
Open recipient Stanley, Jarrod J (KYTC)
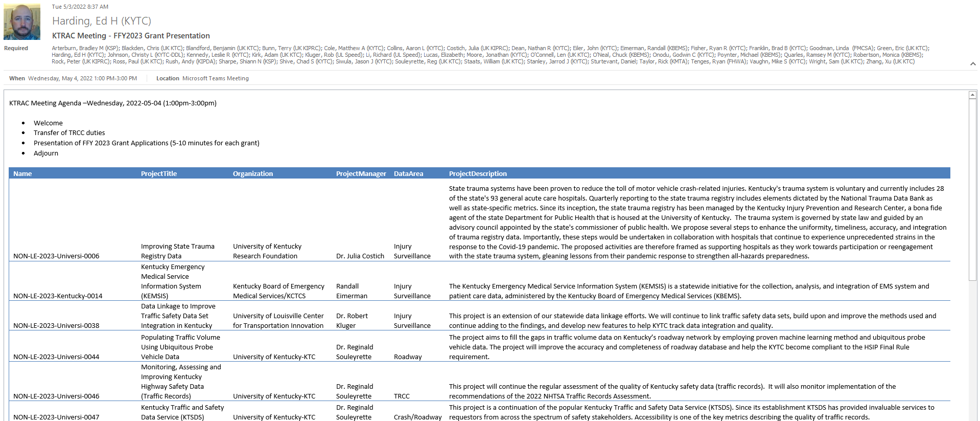coord(557,61)
